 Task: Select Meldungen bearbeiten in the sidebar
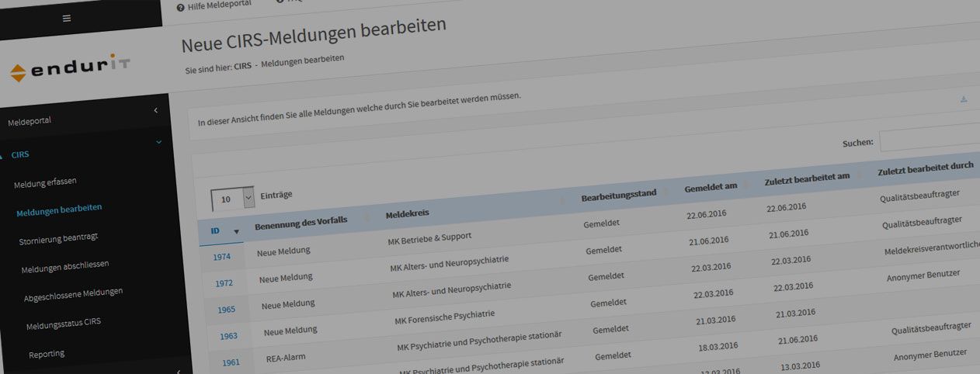(59, 210)
